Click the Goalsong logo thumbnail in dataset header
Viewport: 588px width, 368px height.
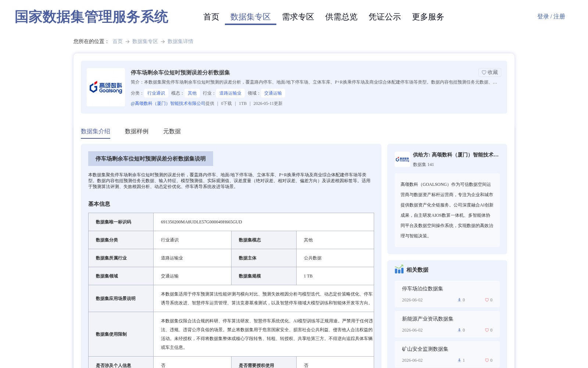(106, 87)
